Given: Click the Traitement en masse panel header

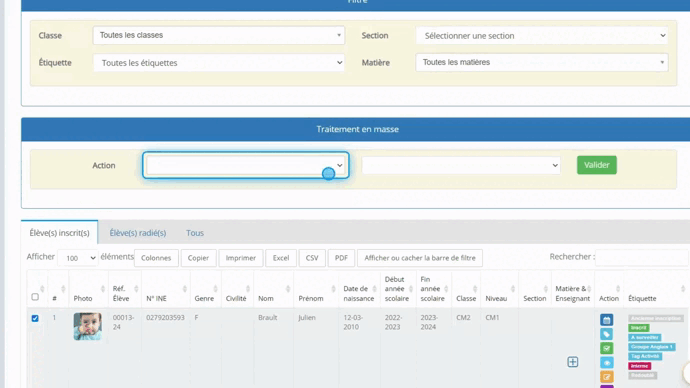Looking at the screenshot, I should [x=356, y=129].
